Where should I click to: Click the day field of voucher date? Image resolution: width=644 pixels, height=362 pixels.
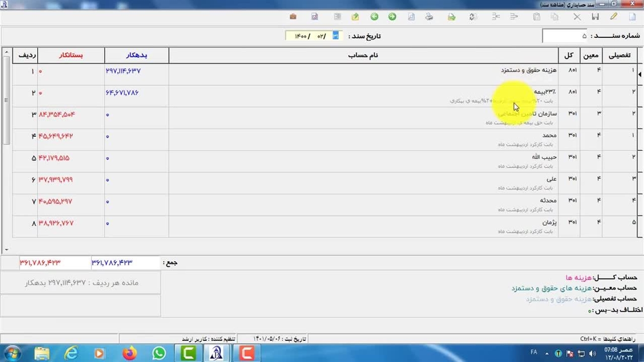pos(336,36)
